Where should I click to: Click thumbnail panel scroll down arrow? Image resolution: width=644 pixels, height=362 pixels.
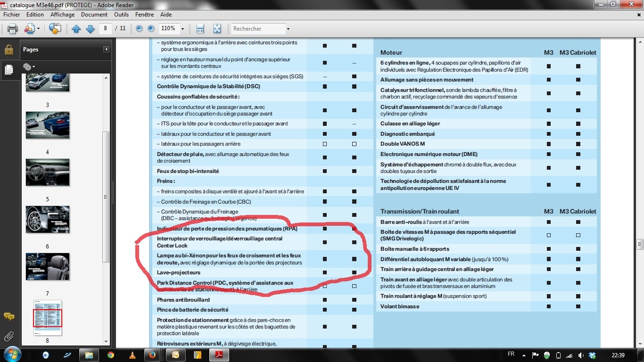pyautogui.click(x=106, y=342)
